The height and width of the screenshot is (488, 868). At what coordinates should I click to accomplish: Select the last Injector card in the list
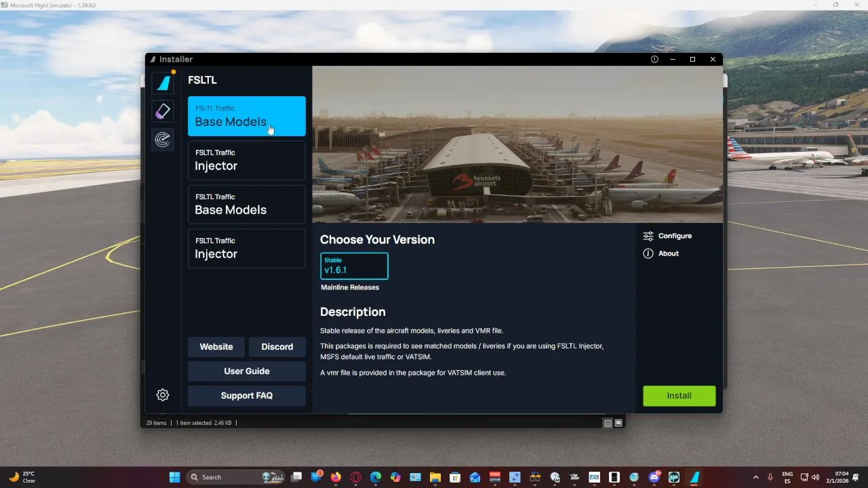coord(247,248)
